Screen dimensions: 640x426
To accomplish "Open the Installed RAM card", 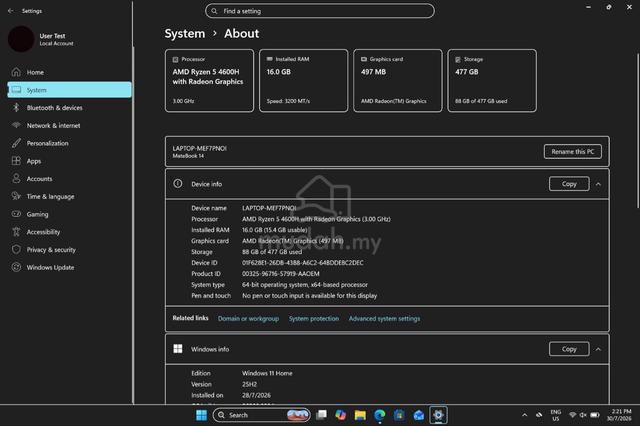I will 304,80.
